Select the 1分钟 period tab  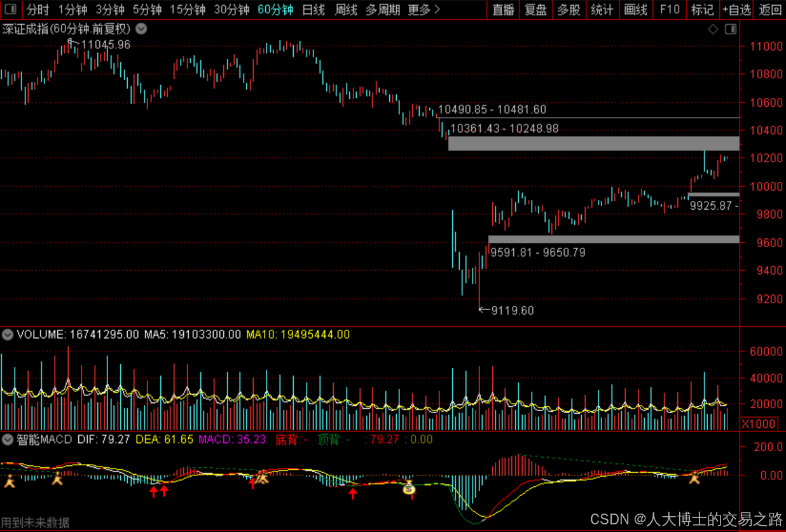(x=72, y=10)
